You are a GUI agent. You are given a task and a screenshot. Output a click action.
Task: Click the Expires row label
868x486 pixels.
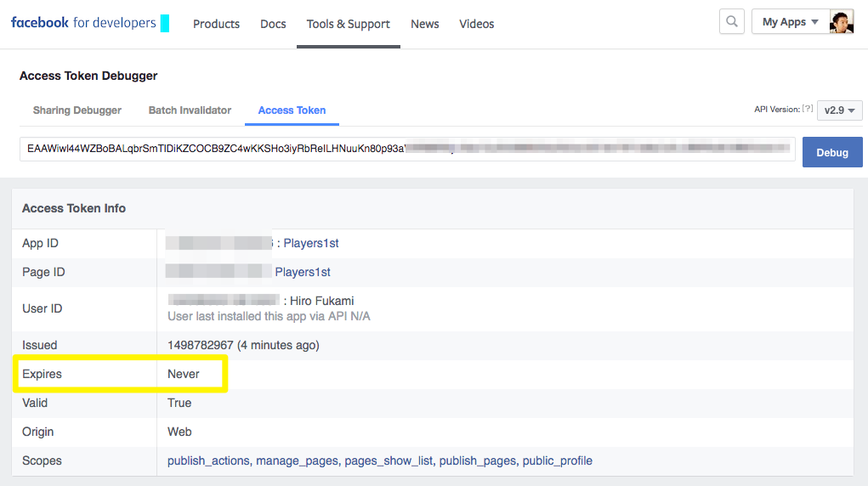[x=42, y=374]
